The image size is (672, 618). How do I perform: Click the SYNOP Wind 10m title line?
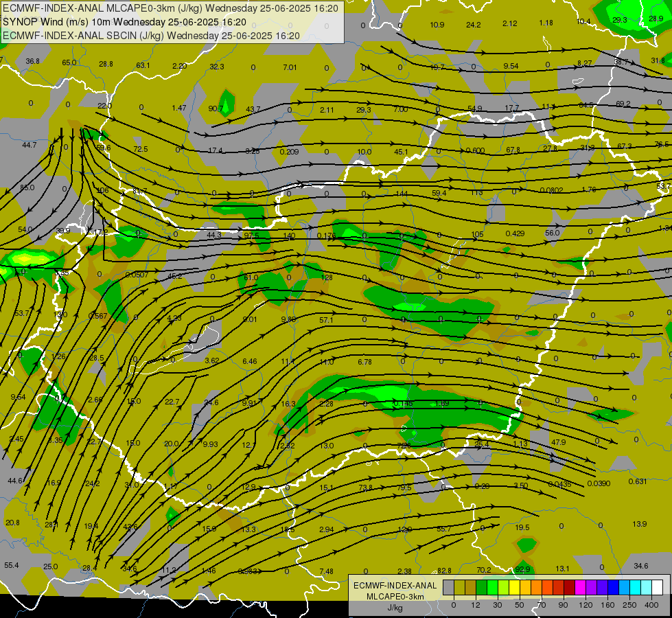(x=124, y=22)
